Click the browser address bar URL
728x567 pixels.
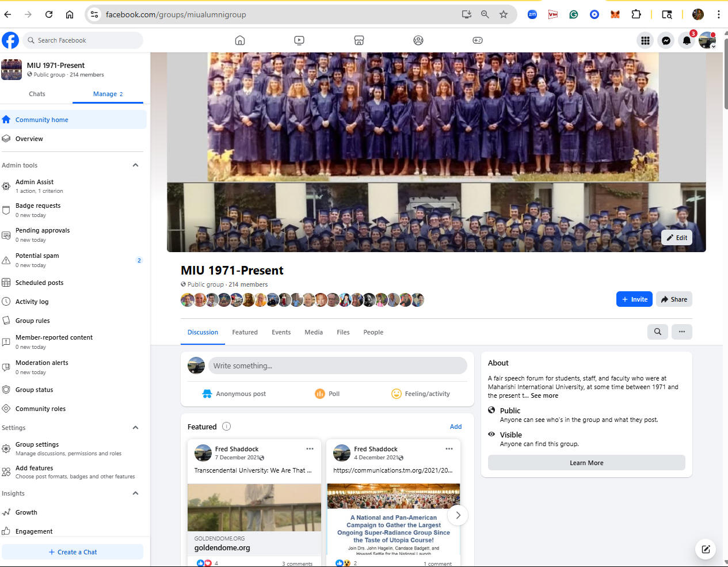point(176,14)
